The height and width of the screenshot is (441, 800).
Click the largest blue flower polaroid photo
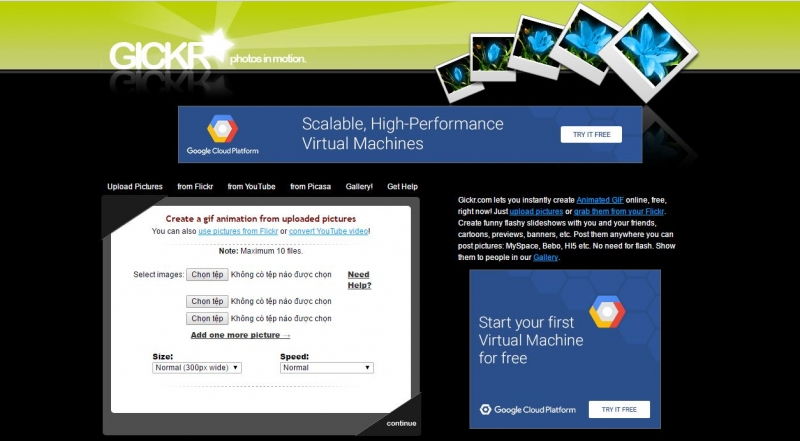(x=649, y=52)
